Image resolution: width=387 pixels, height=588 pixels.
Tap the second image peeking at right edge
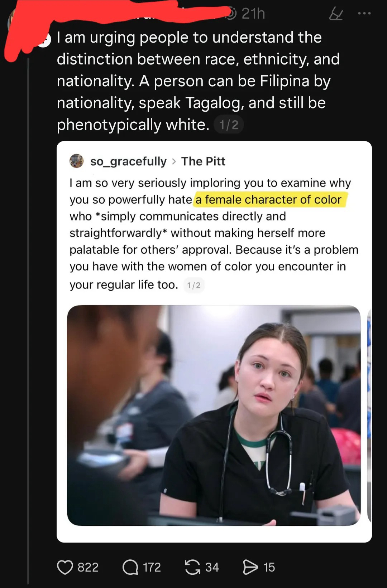click(369, 415)
